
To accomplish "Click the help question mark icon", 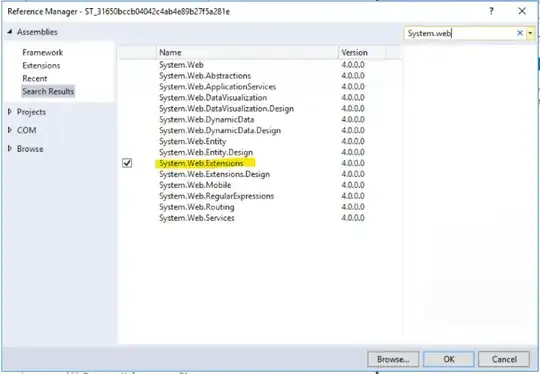I will [x=491, y=11].
